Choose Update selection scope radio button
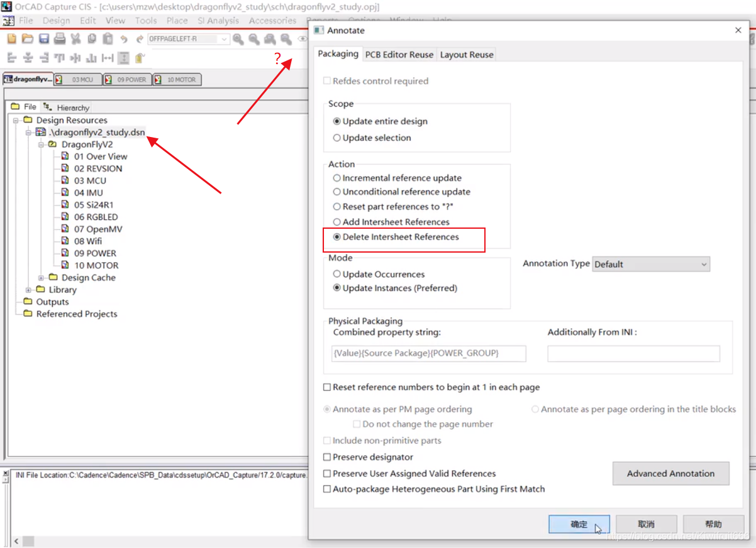The height and width of the screenshot is (548, 756). (337, 138)
